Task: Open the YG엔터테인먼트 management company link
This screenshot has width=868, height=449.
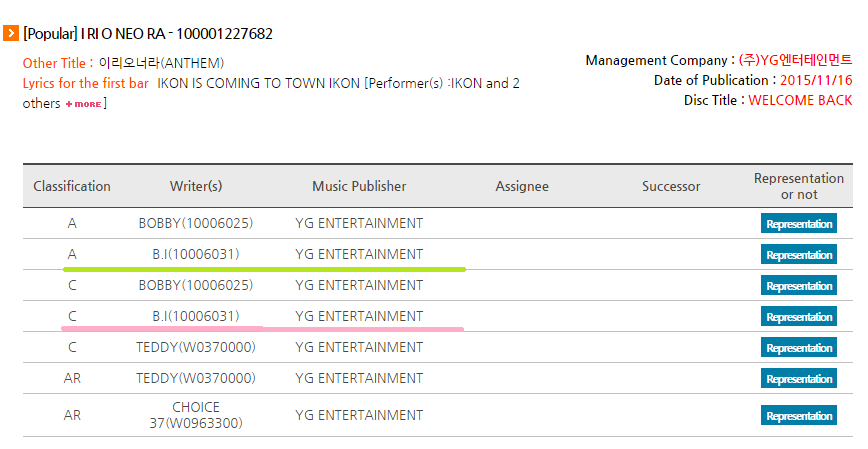Action: 795,60
